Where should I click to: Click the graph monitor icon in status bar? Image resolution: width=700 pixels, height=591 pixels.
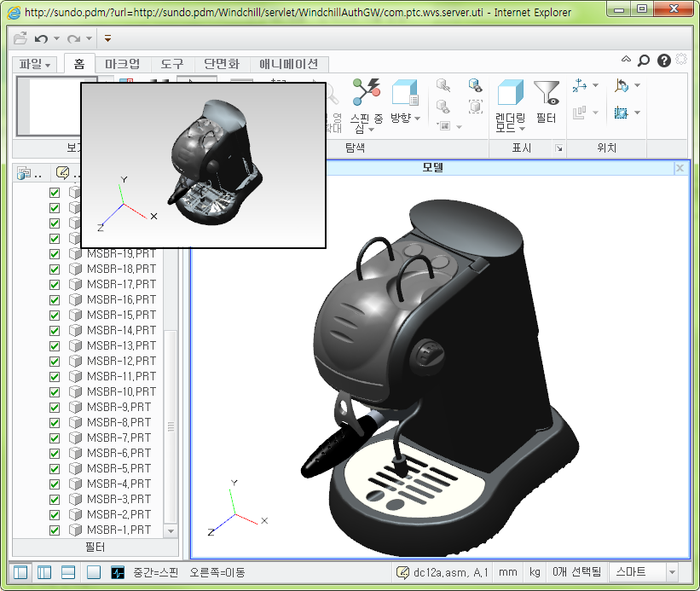pos(118,572)
